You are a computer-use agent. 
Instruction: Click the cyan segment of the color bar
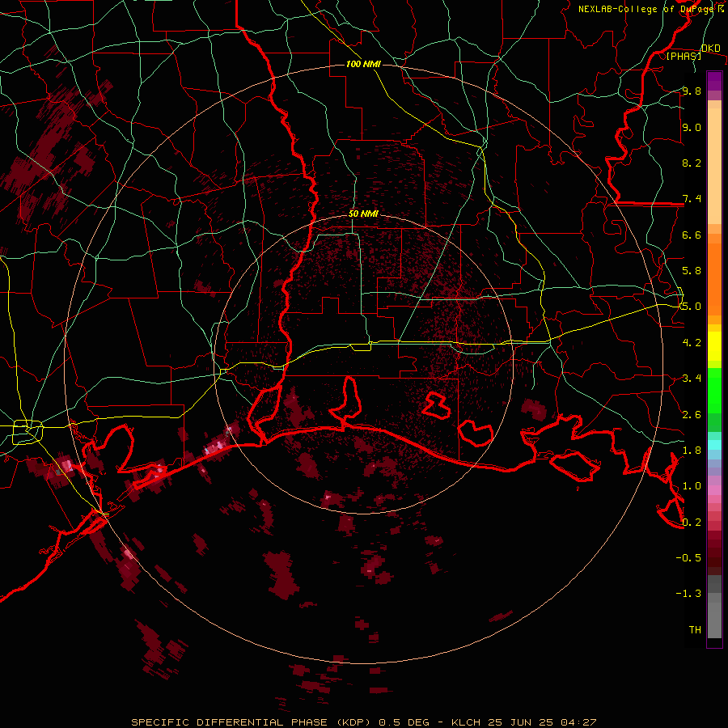[714, 445]
